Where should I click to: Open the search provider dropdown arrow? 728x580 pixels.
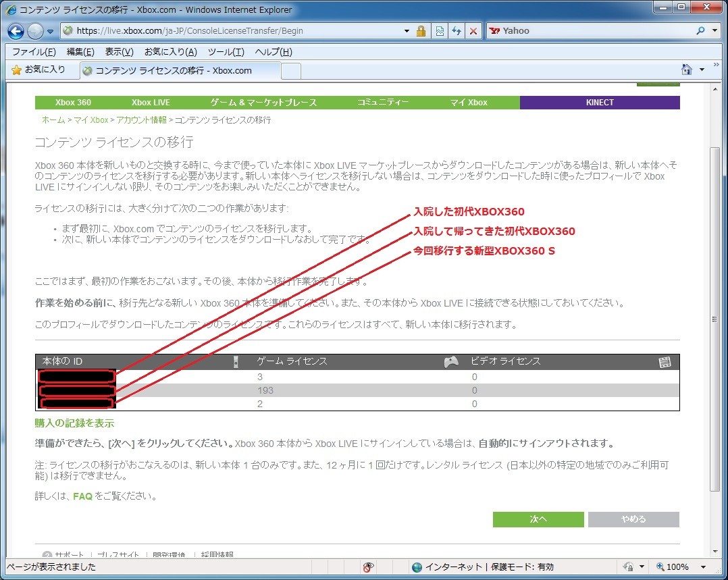[715, 30]
